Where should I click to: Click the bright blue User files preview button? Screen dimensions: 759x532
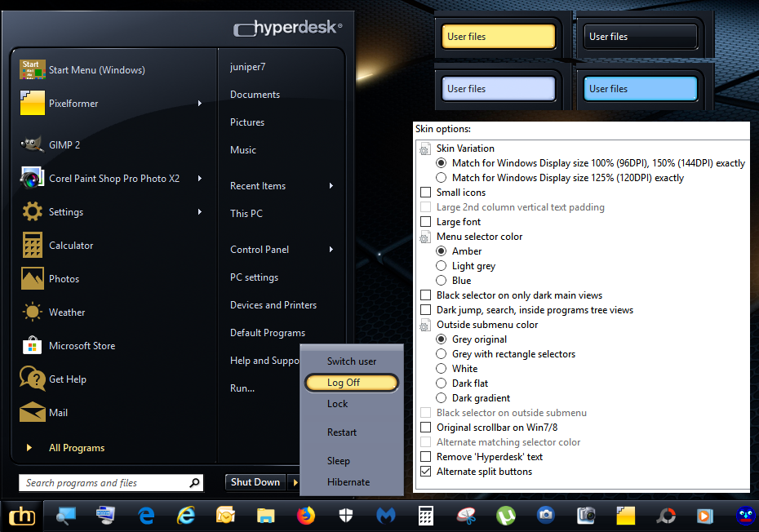[640, 89]
